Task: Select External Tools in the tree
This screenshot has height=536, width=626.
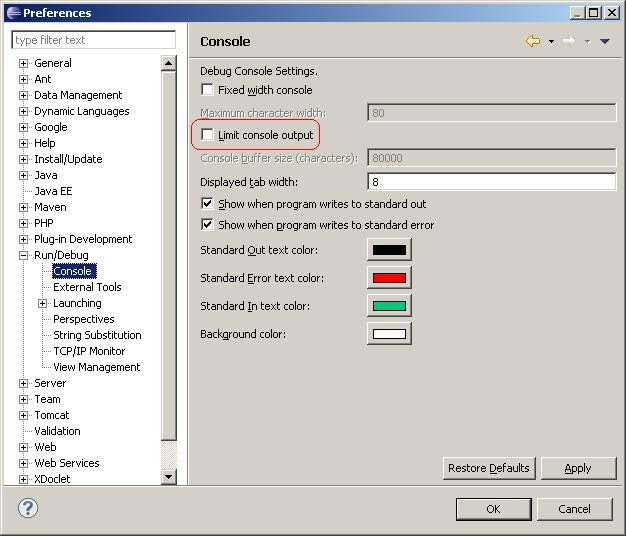Action: click(x=87, y=287)
